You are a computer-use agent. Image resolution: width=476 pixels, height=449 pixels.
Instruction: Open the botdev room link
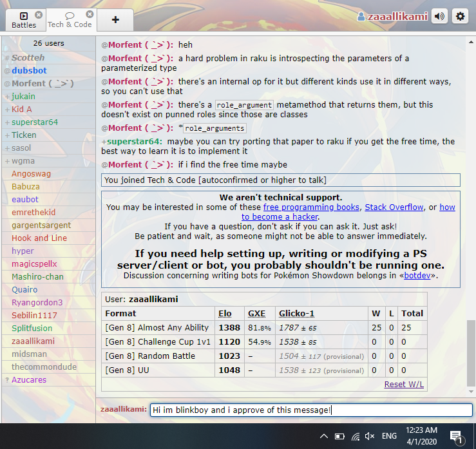(417, 276)
